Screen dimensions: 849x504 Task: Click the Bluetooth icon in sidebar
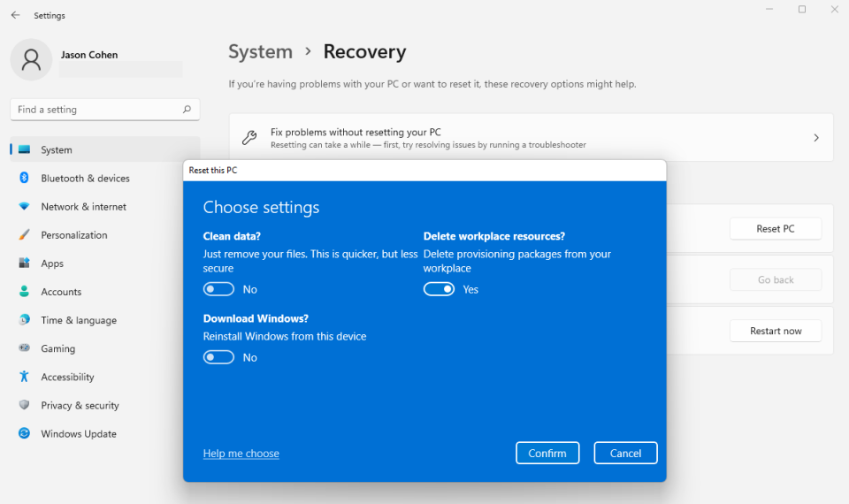click(25, 178)
